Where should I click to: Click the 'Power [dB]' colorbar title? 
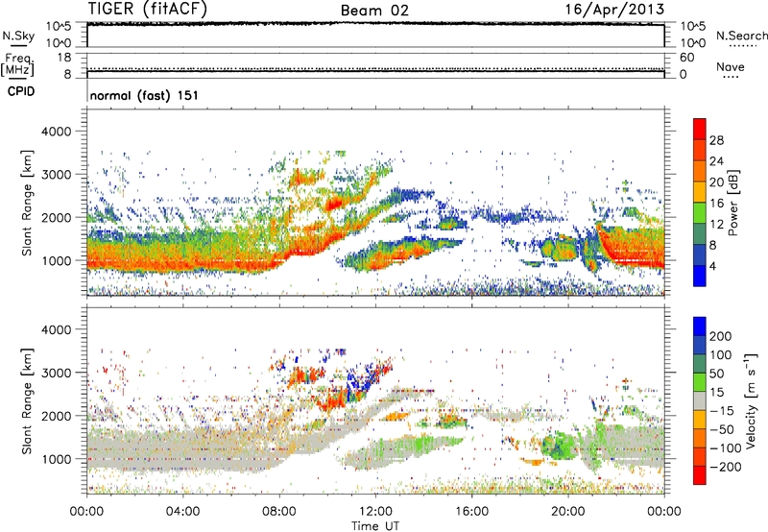click(732, 203)
